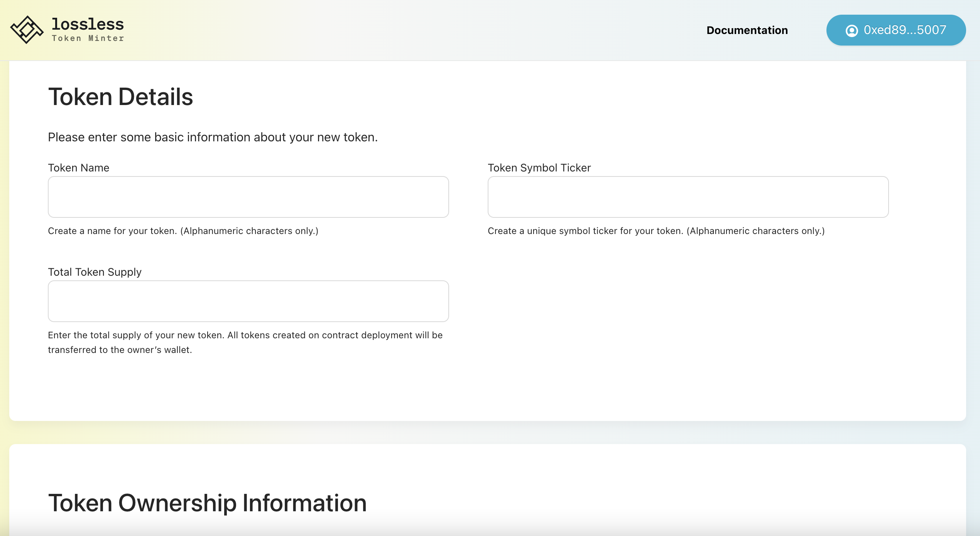Click the Token Minter subtitle

(88, 38)
